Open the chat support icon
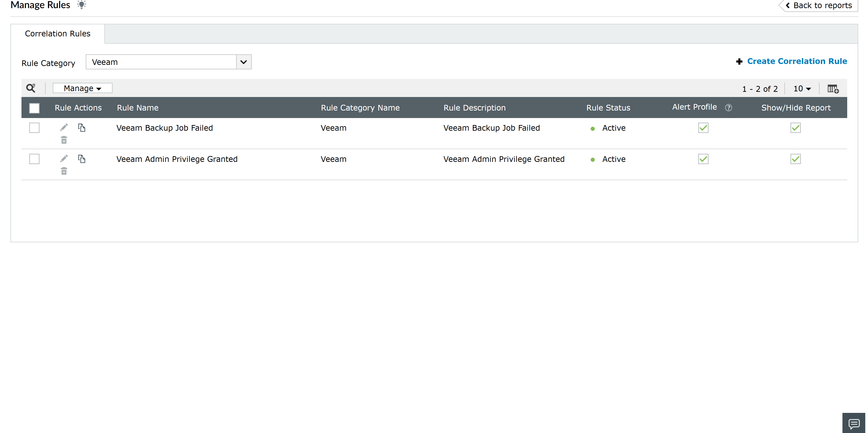Image resolution: width=868 pixels, height=433 pixels. [854, 423]
